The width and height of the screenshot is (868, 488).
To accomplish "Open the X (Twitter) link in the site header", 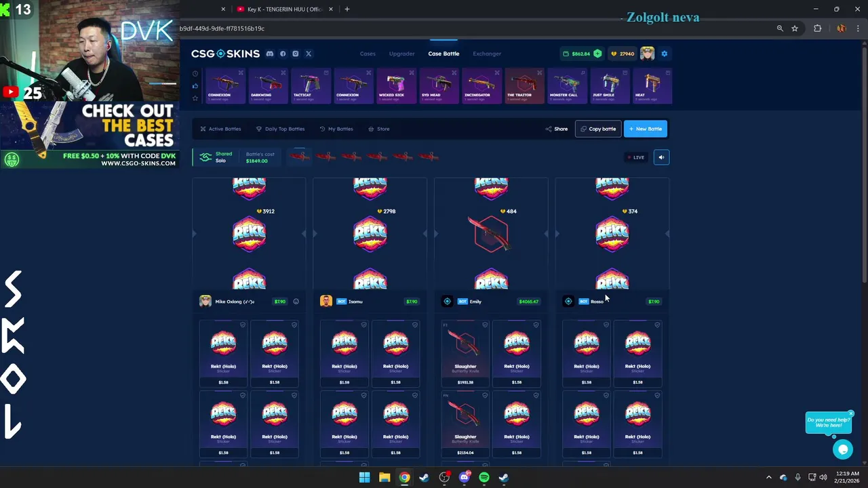I will pyautogui.click(x=309, y=54).
